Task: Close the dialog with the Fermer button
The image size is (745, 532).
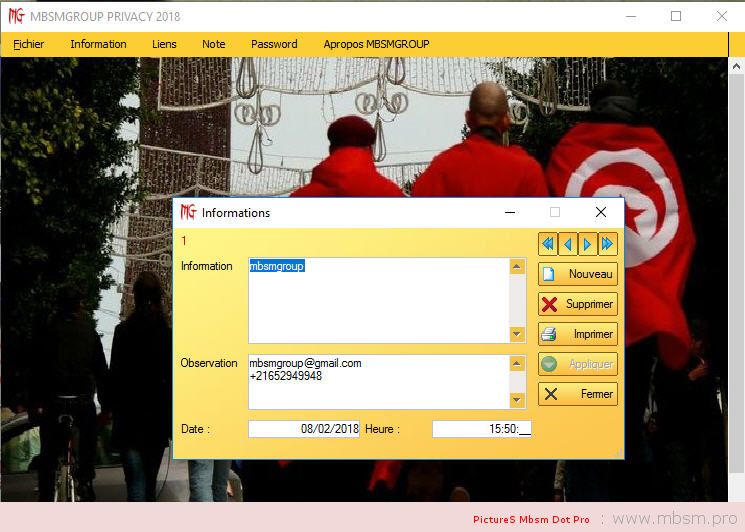Action: pos(578,394)
